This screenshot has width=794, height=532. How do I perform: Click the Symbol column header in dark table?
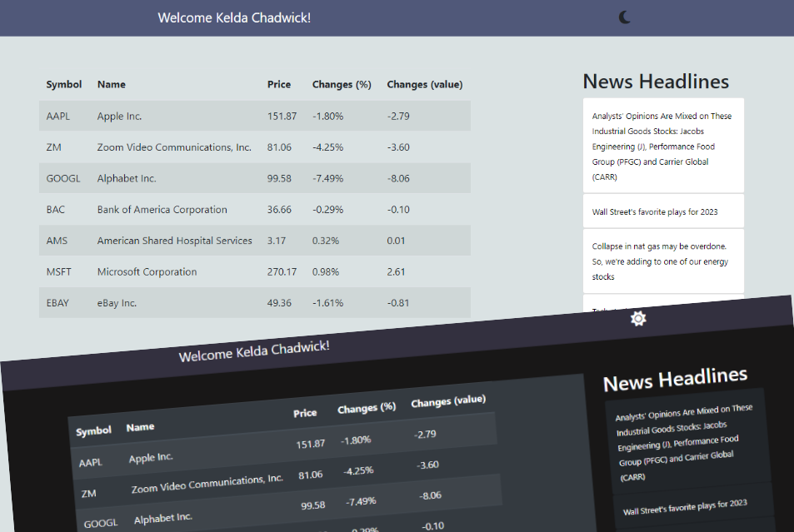pos(93,431)
